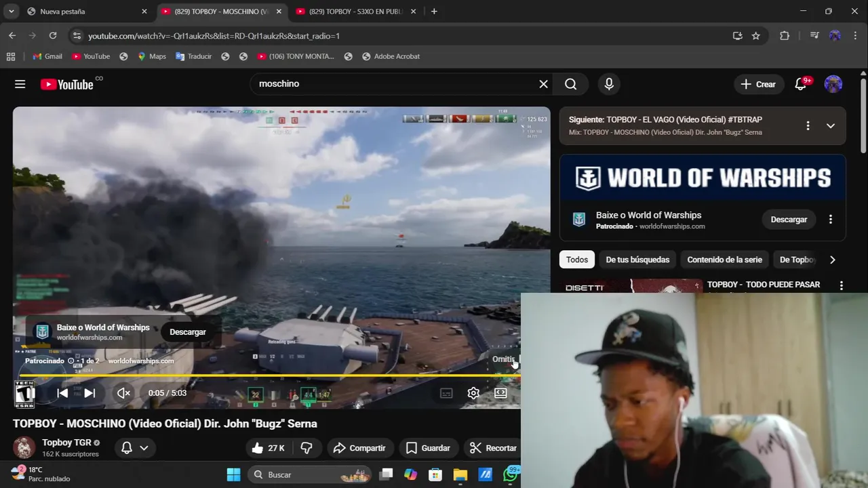The height and width of the screenshot is (488, 868).
Task: Open the Maps bookmark
Action: pos(151,56)
